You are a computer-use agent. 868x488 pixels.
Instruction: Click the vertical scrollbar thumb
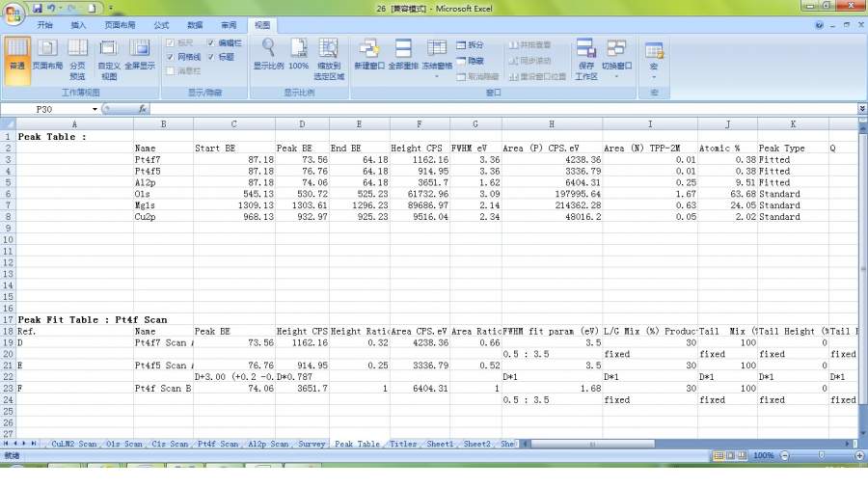pyautogui.click(x=862, y=269)
